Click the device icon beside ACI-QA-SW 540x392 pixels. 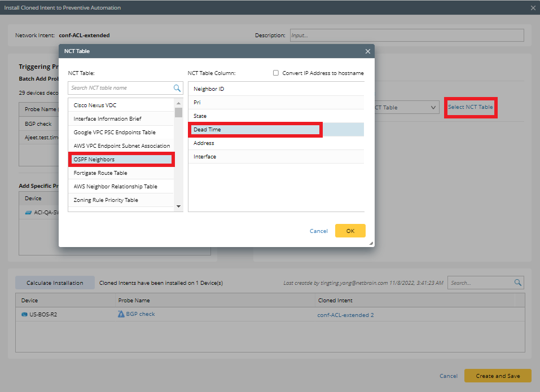point(28,212)
